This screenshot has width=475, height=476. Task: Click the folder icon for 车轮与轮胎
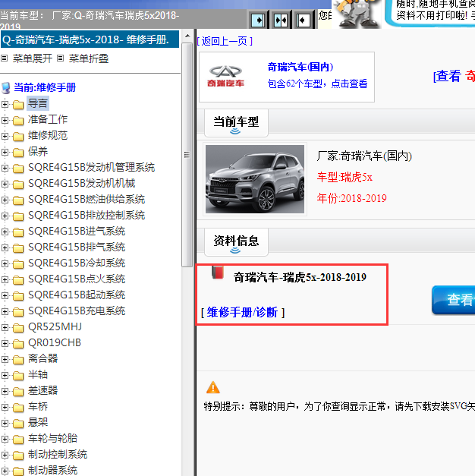pos(18,440)
